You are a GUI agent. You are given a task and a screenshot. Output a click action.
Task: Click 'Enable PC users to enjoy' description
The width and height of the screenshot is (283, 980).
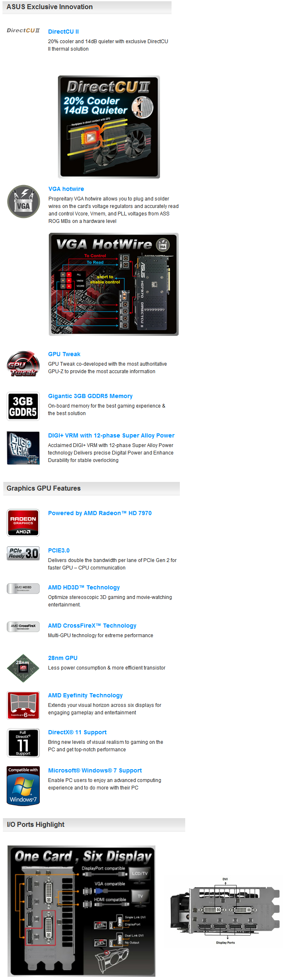104,784
